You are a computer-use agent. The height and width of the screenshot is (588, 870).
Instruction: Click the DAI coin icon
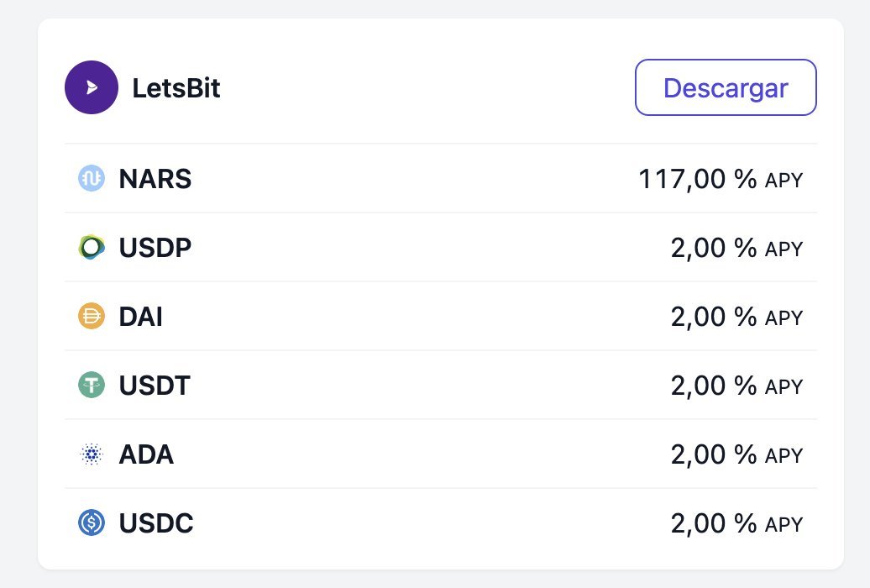(x=92, y=316)
